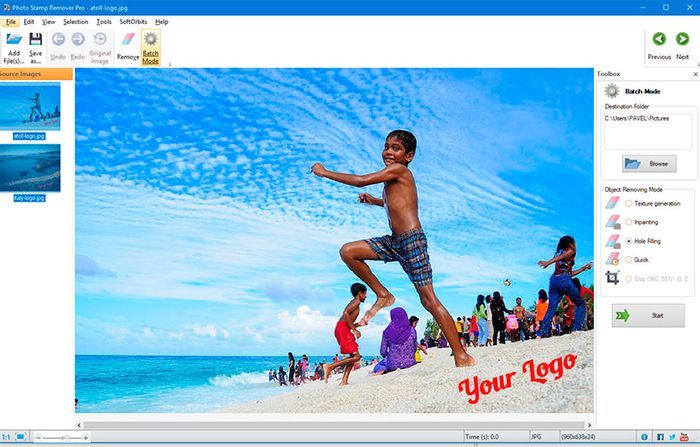Click the Source Images panel header
The height and width of the screenshot is (447, 700).
pyautogui.click(x=36, y=74)
